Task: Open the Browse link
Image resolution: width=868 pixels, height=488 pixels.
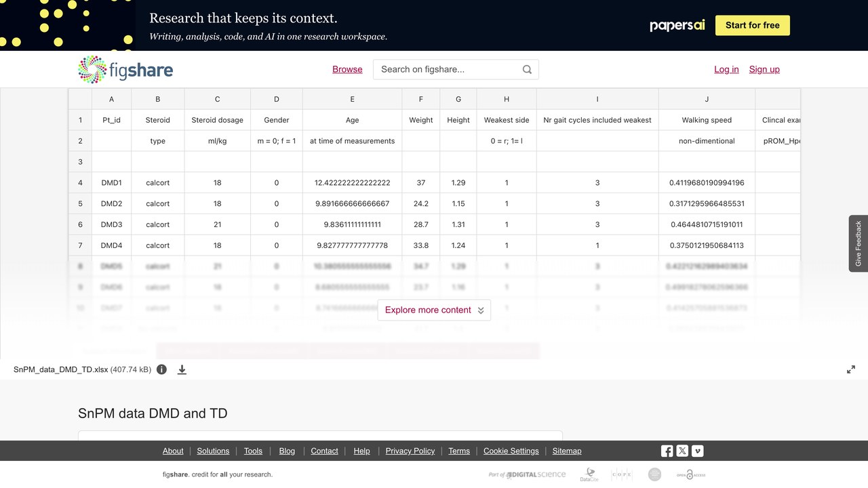Action: (347, 69)
